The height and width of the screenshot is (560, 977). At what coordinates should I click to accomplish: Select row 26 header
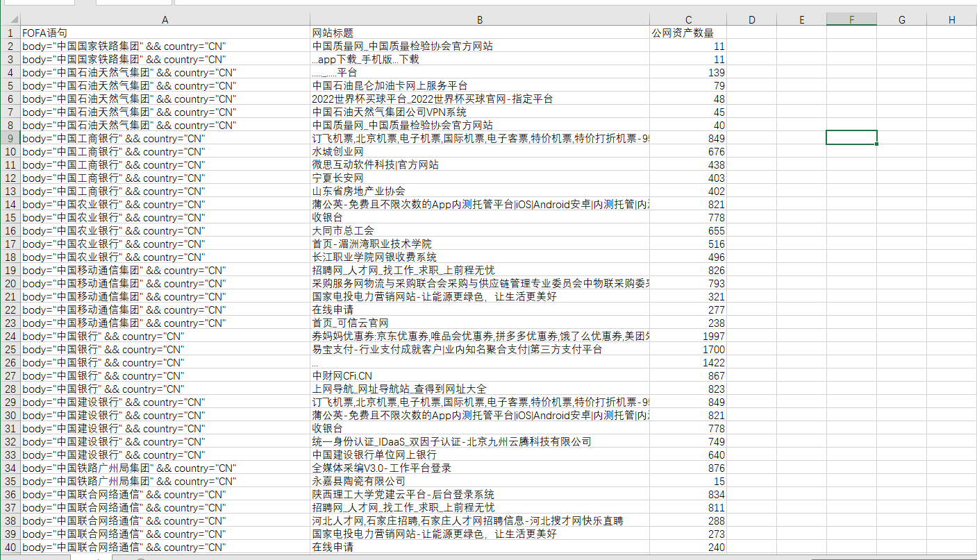(x=10, y=362)
